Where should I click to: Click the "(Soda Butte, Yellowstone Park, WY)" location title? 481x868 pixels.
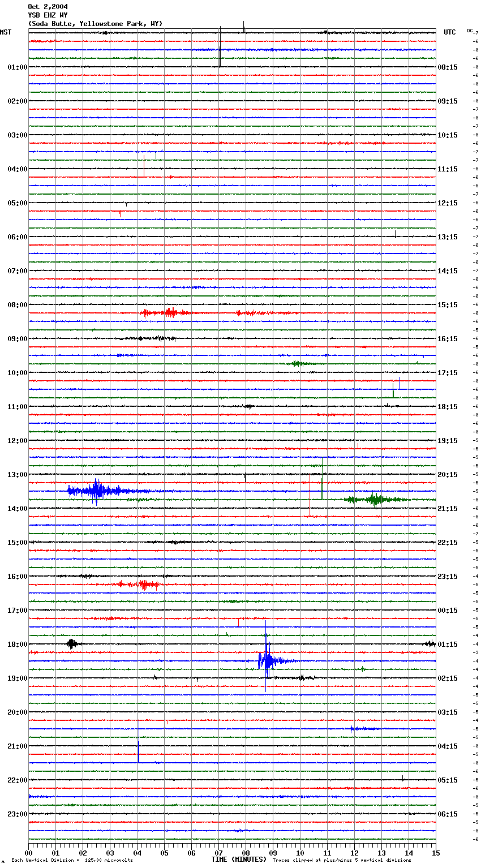[x=95, y=24]
